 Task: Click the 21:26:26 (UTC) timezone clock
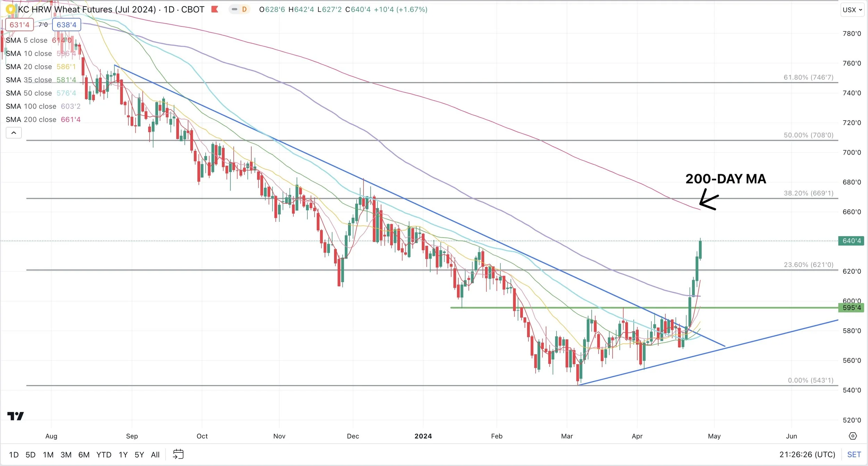click(807, 455)
